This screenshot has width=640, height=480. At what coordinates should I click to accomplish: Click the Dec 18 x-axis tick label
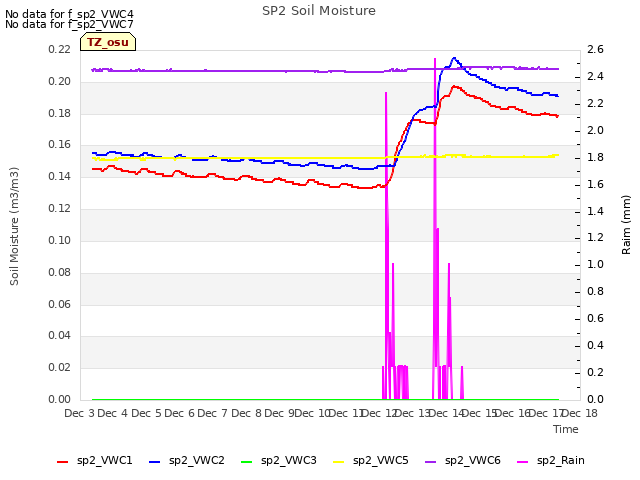[x=580, y=413]
